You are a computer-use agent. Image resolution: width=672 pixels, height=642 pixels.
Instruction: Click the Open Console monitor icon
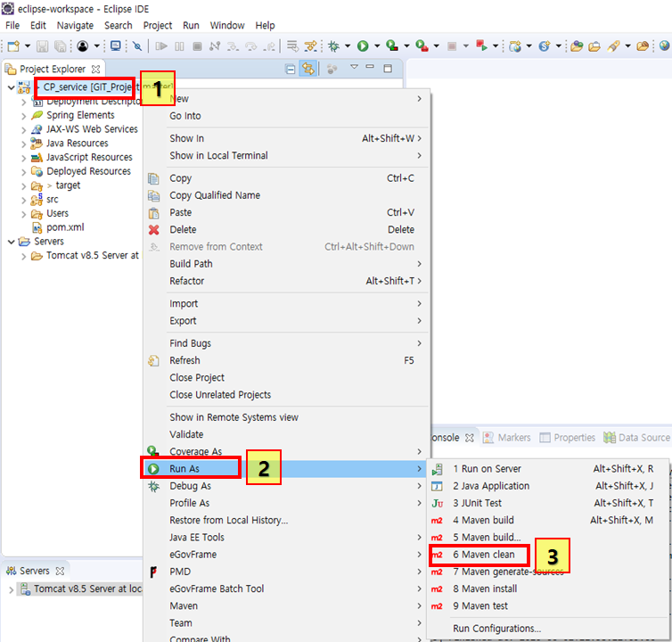tap(115, 45)
